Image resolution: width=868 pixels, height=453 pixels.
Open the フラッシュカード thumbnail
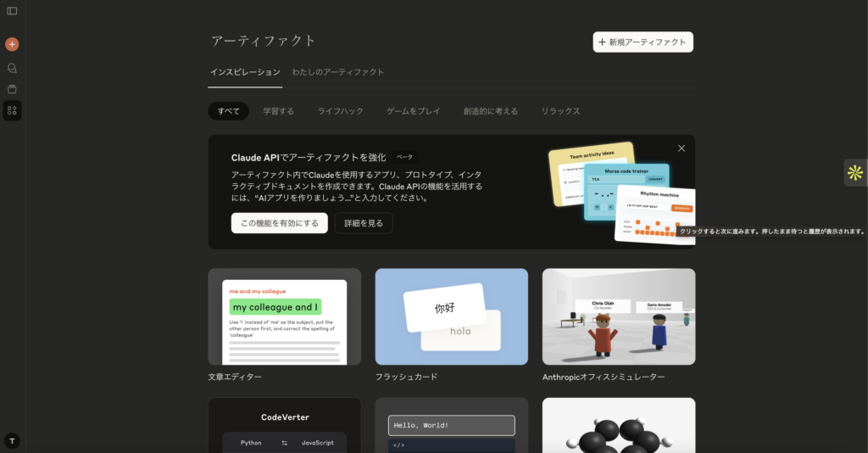click(x=451, y=316)
